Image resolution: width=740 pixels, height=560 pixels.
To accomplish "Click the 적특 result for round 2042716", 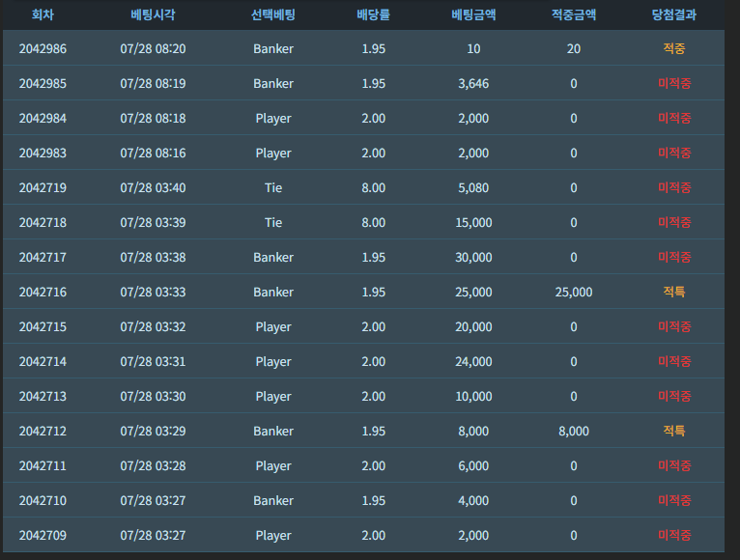I will point(674,292).
